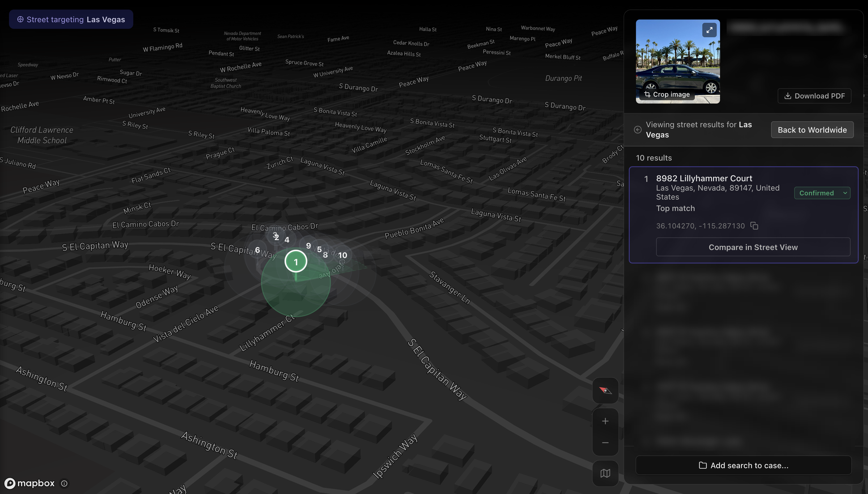Click the '10 results' text
Image resolution: width=868 pixels, height=494 pixels.
(654, 158)
